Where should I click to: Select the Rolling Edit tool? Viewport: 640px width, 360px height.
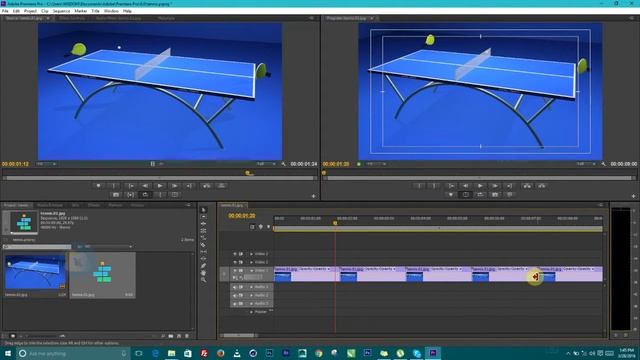tap(203, 231)
